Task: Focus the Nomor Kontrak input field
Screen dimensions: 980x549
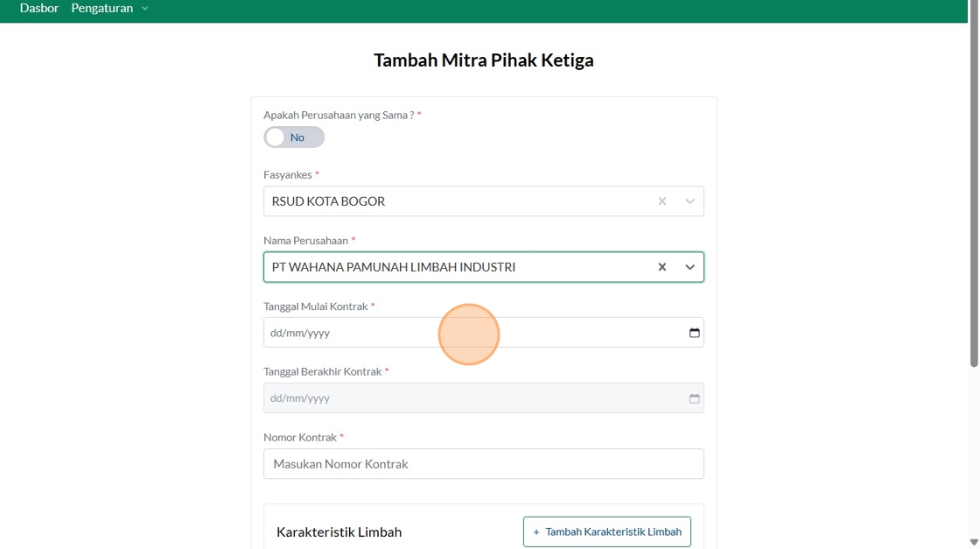Action: click(484, 464)
